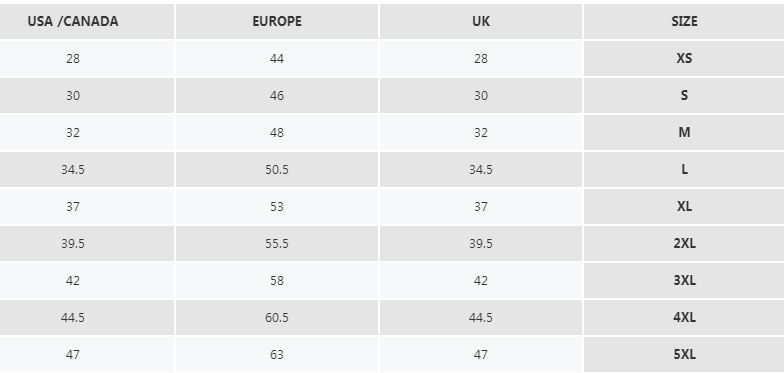The image size is (784, 373).
Task: Click Europe value 50.5
Action: tap(277, 170)
